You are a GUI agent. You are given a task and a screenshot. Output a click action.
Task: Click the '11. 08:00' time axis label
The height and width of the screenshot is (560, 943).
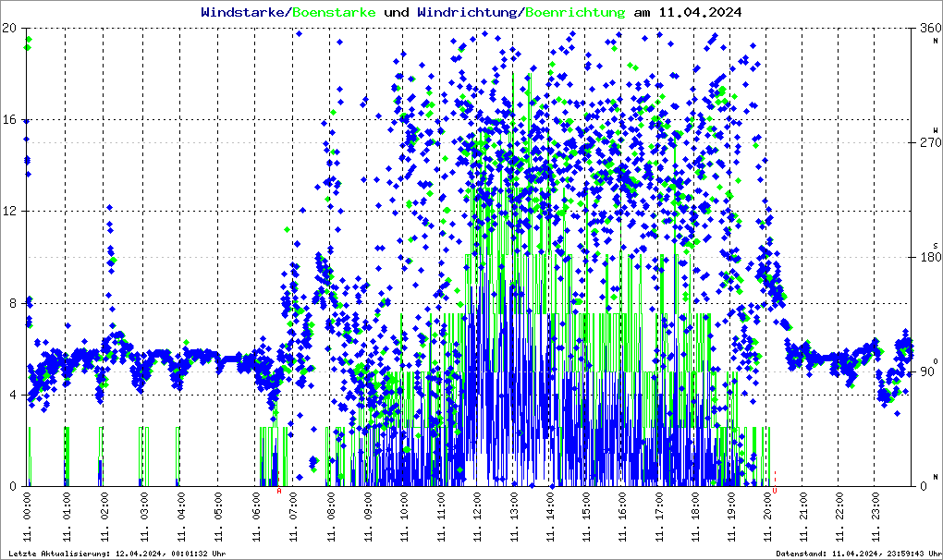click(x=330, y=517)
